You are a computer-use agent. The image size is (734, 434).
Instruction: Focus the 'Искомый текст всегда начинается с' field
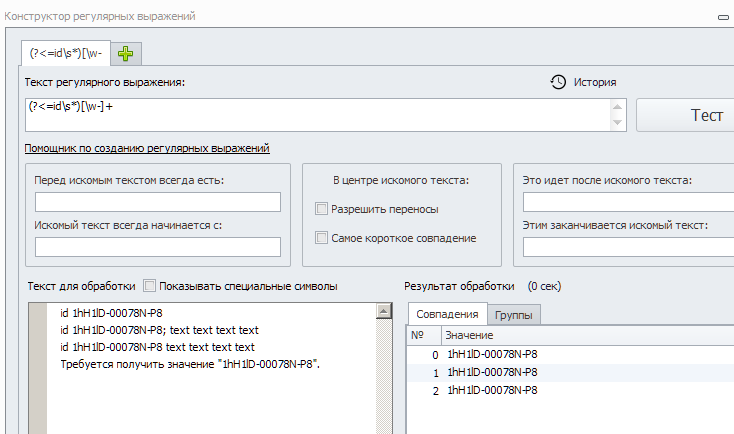157,247
